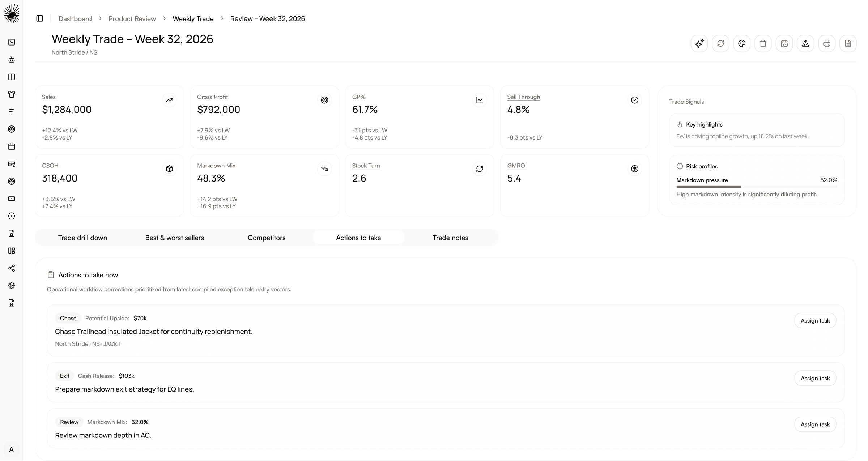Click the print icon
Image resolution: width=868 pixels, height=461 pixels.
pyautogui.click(x=827, y=44)
